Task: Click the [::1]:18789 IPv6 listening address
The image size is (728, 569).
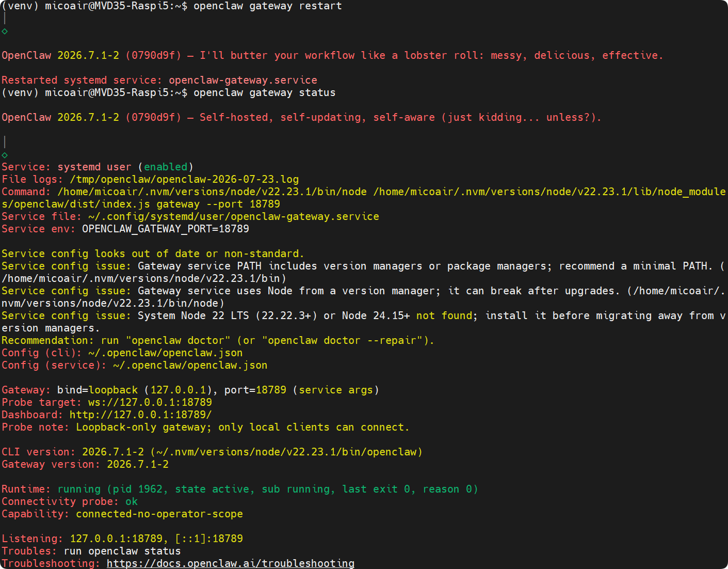Action: click(209, 539)
